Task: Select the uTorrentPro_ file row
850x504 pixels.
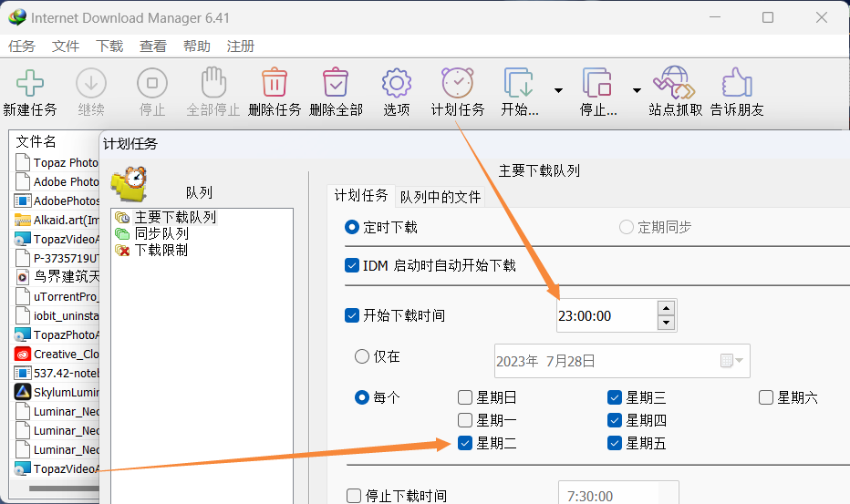Action: tap(56, 296)
